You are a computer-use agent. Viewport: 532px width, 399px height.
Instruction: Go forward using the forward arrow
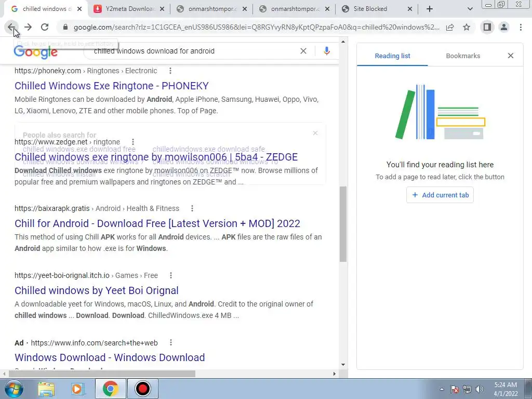[28, 27]
